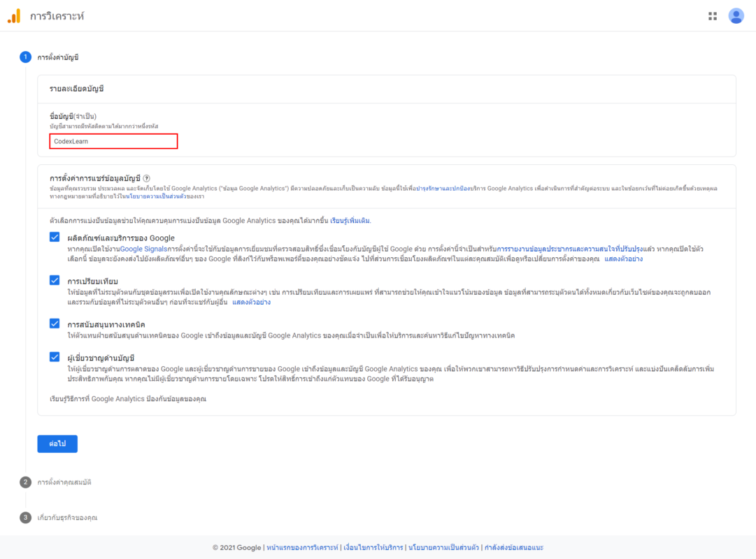Go to หน้าแรกของการวิเคราะห์ footer link
The image size is (756, 559).
point(302,547)
